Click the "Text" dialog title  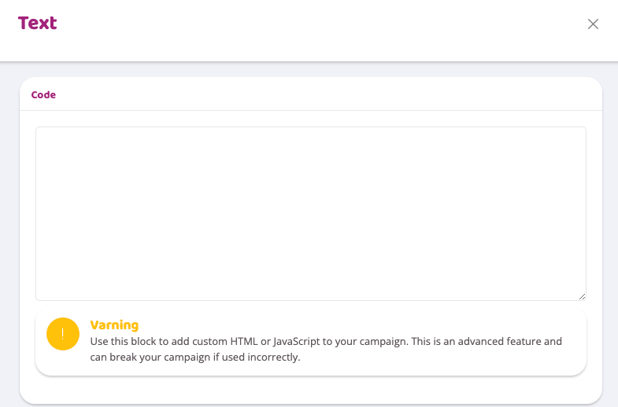click(x=37, y=23)
